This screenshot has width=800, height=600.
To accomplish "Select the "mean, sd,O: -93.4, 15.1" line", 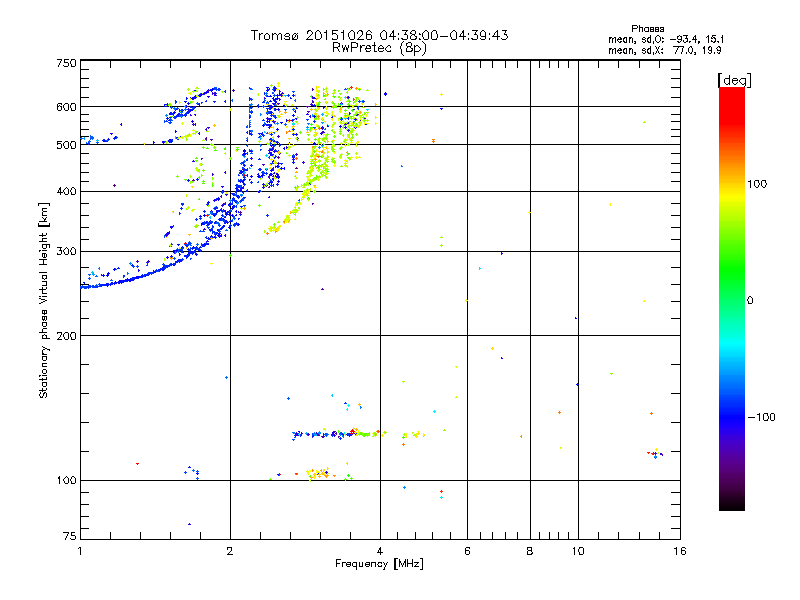I will [x=666, y=39].
